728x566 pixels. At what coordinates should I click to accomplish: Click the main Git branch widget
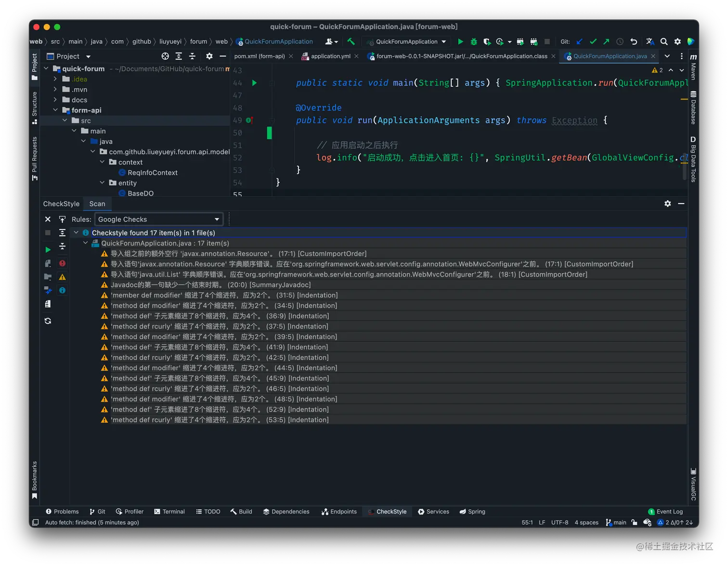pos(616,523)
